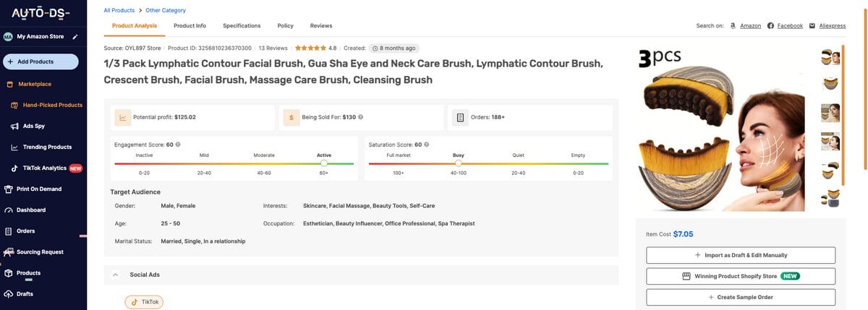The image size is (868, 310).
Task: Click the Facebook search icon
Action: (770, 25)
